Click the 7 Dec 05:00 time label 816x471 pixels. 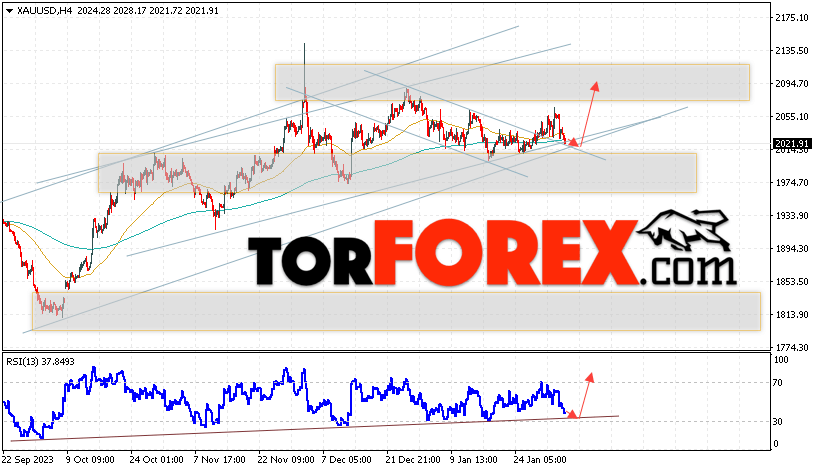347,460
